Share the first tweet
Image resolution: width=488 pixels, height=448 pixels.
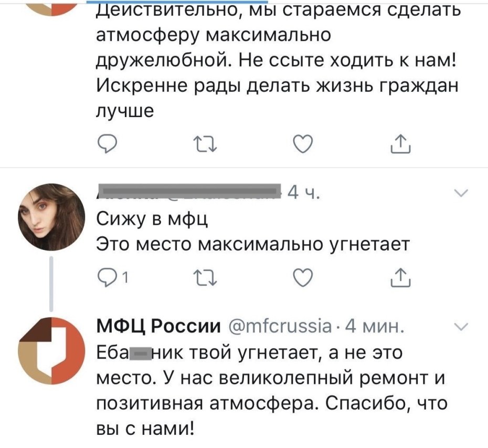coord(401,143)
